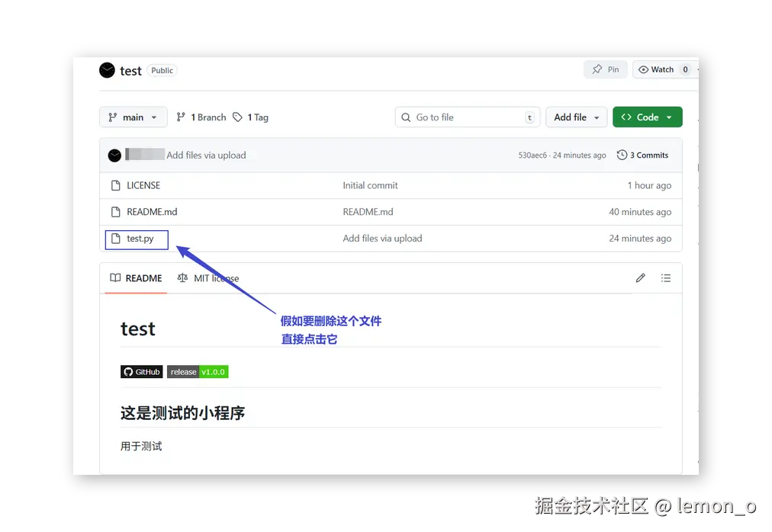Open commit history via the clock icon

621,155
